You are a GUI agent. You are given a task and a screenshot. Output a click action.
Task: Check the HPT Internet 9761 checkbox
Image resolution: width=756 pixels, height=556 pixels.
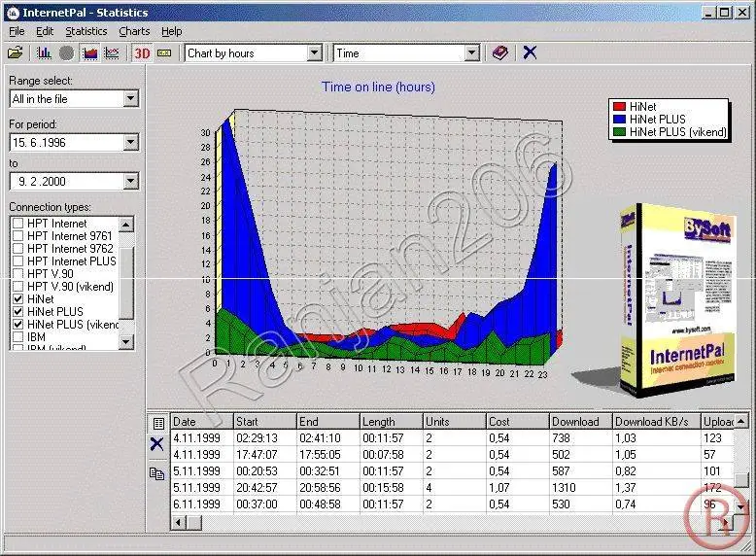tap(17, 236)
